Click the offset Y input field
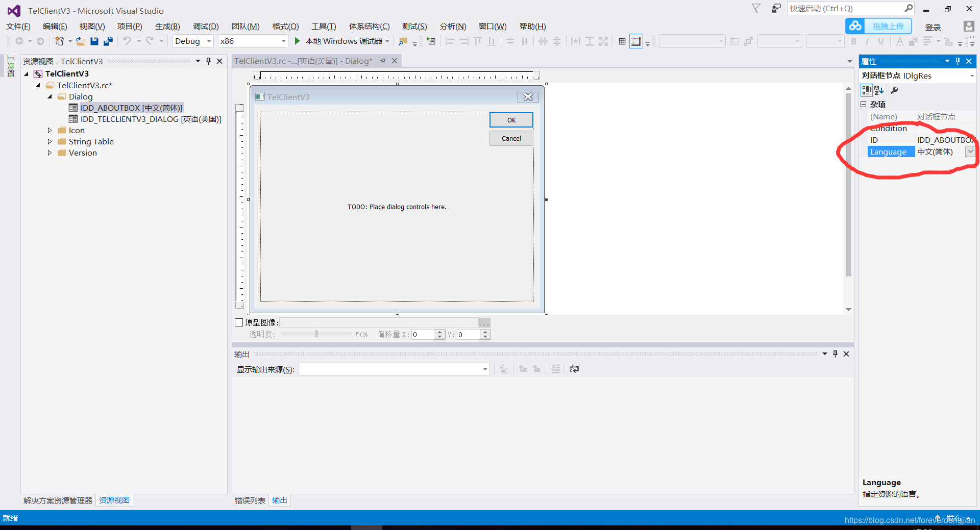The image size is (980, 530). (x=469, y=334)
